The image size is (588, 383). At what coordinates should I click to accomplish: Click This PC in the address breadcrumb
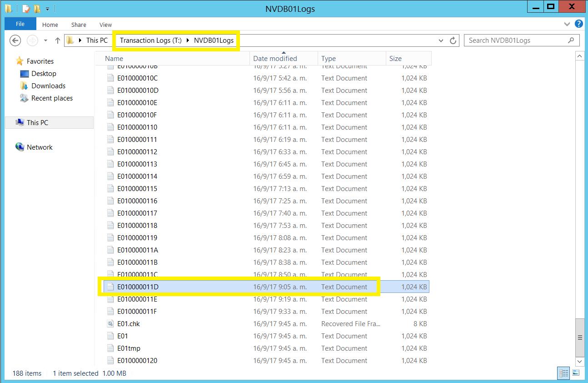click(97, 40)
